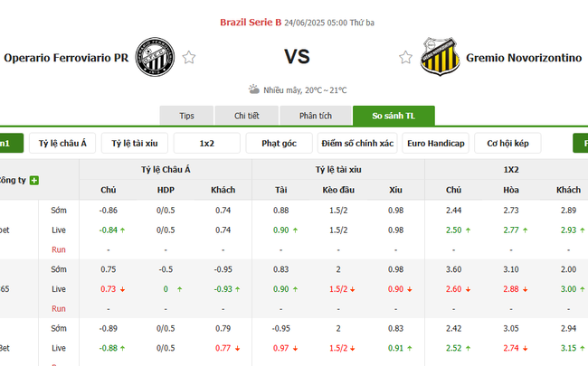
Task: Click the Operario Ferroviario PR team name
Action: [x=65, y=58]
